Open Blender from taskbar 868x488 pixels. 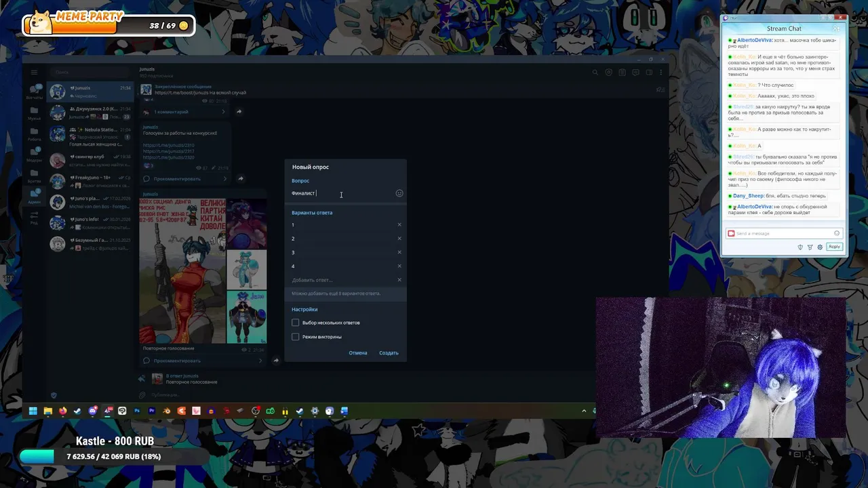167,411
